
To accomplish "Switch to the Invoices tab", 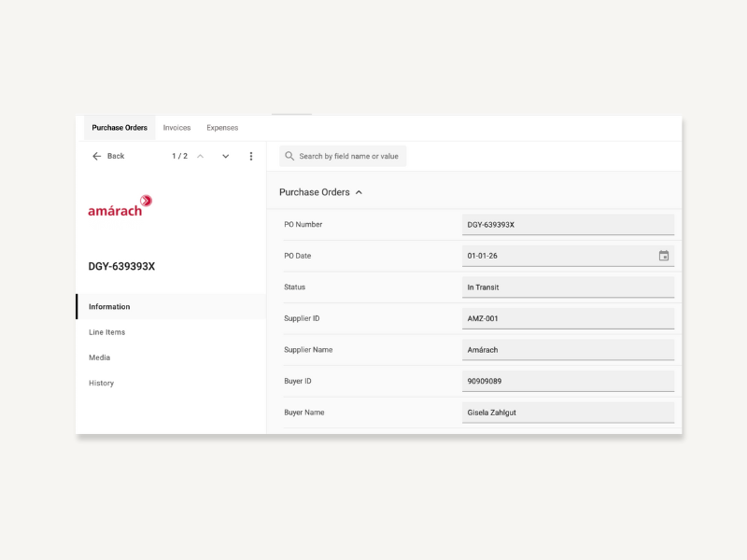I will point(176,128).
